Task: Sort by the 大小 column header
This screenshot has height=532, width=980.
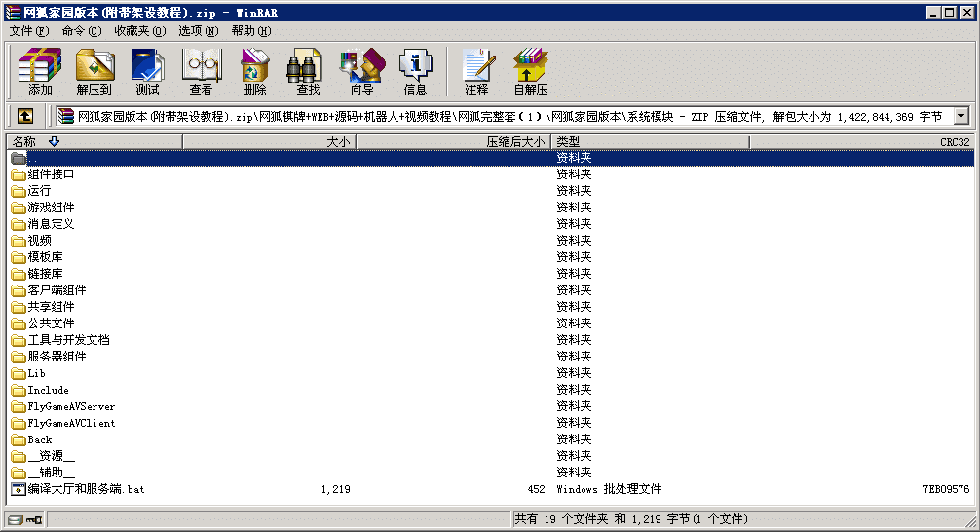Action: point(270,142)
